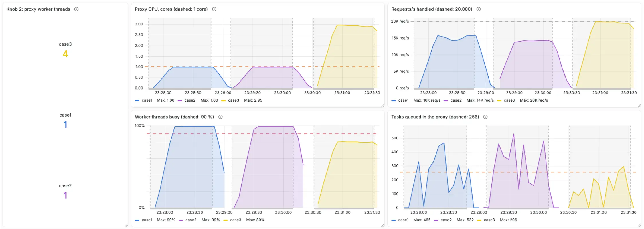Click 'Max: 20K req/s' legend value
The height and width of the screenshot is (229, 644).
pyautogui.click(x=534, y=100)
